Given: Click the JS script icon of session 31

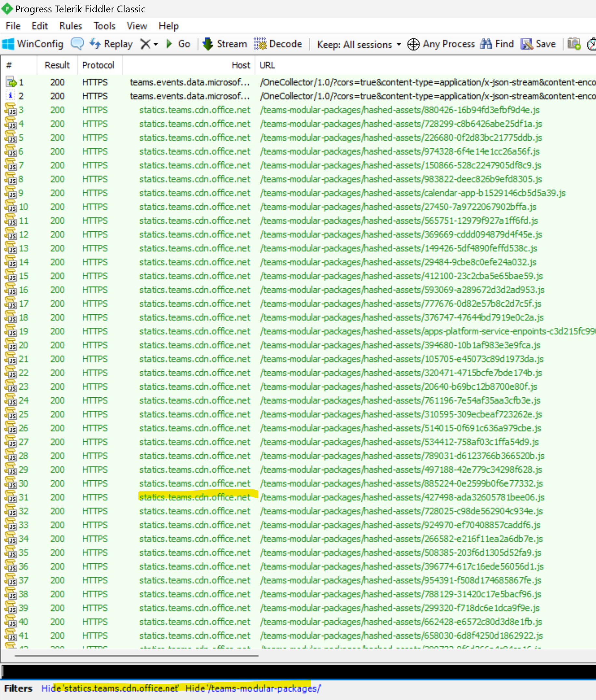Looking at the screenshot, I should (x=10, y=497).
